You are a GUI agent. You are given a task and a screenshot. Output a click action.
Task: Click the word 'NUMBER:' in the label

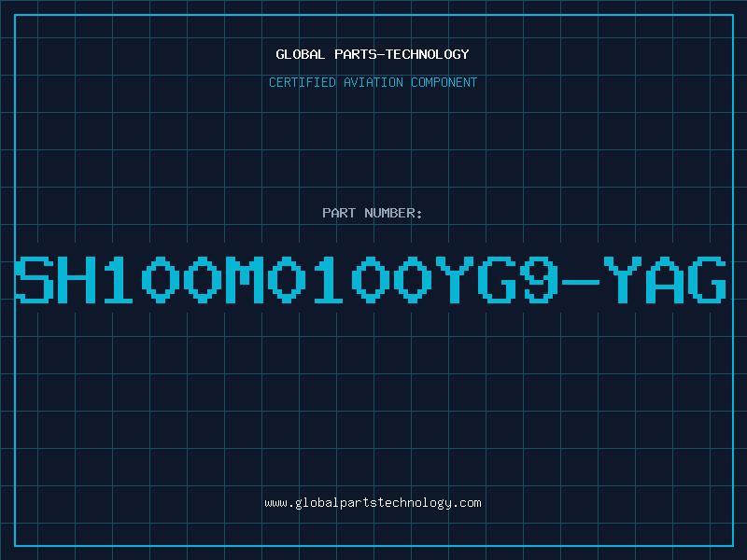[393, 213]
